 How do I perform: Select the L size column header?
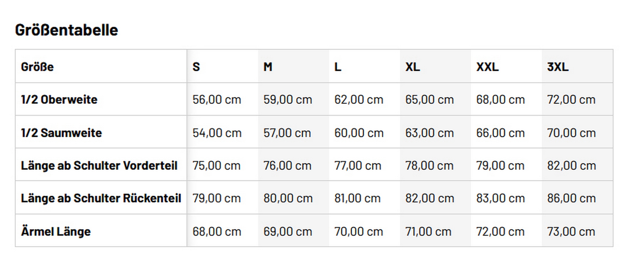(x=338, y=67)
